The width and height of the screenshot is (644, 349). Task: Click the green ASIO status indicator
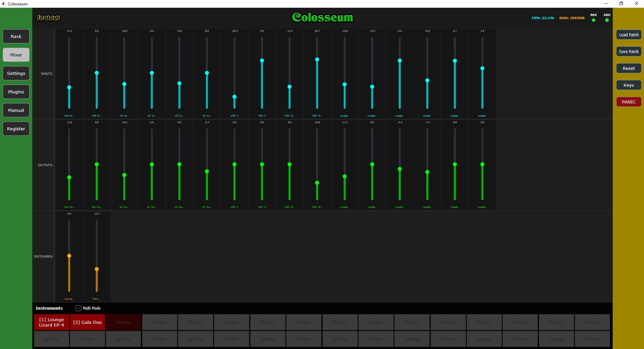click(607, 20)
